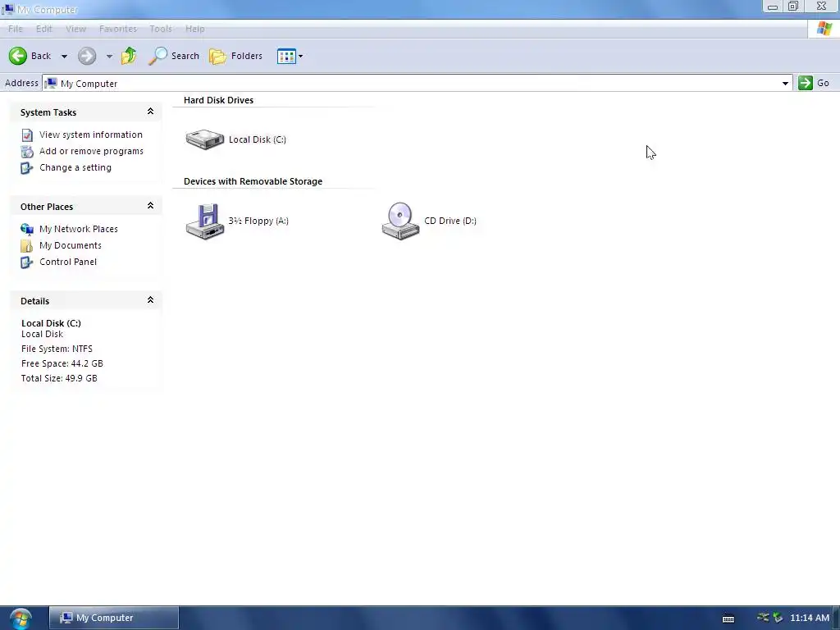Open the Views dropdown arrow
Viewport: 840px width, 630px height.
[x=300, y=57]
